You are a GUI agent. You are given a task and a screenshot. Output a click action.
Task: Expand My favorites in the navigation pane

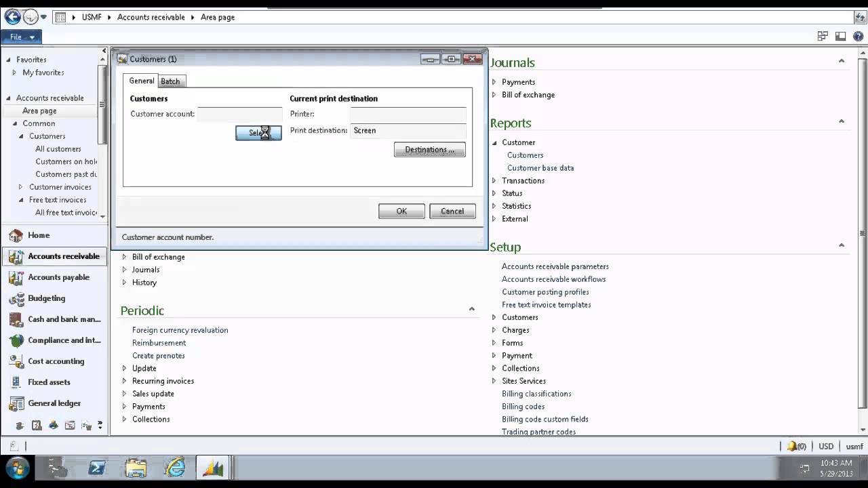[14, 73]
